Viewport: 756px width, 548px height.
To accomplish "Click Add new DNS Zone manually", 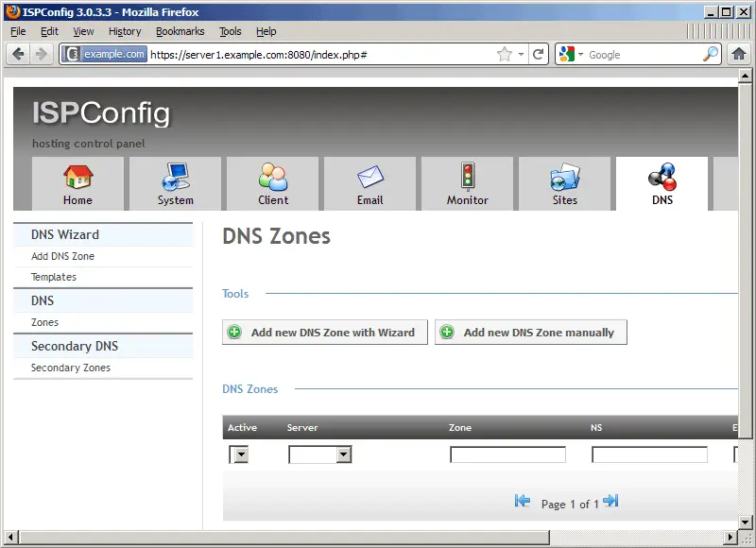I will pos(531,332).
